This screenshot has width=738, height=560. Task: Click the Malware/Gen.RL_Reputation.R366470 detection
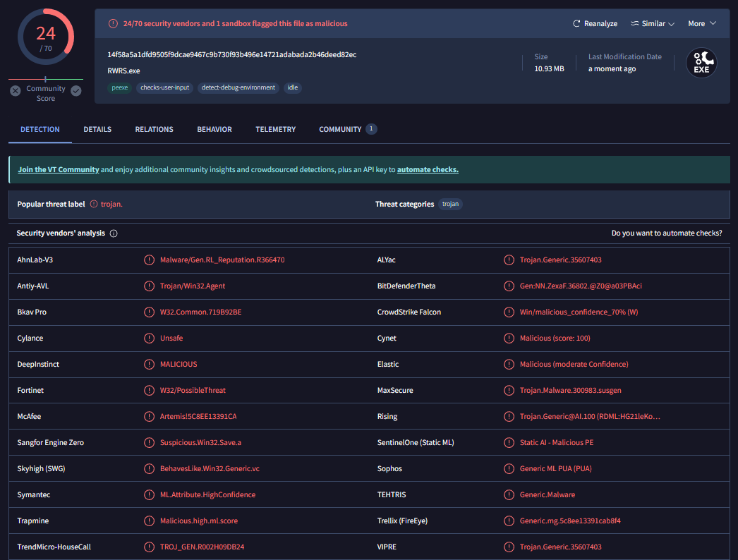coord(222,260)
